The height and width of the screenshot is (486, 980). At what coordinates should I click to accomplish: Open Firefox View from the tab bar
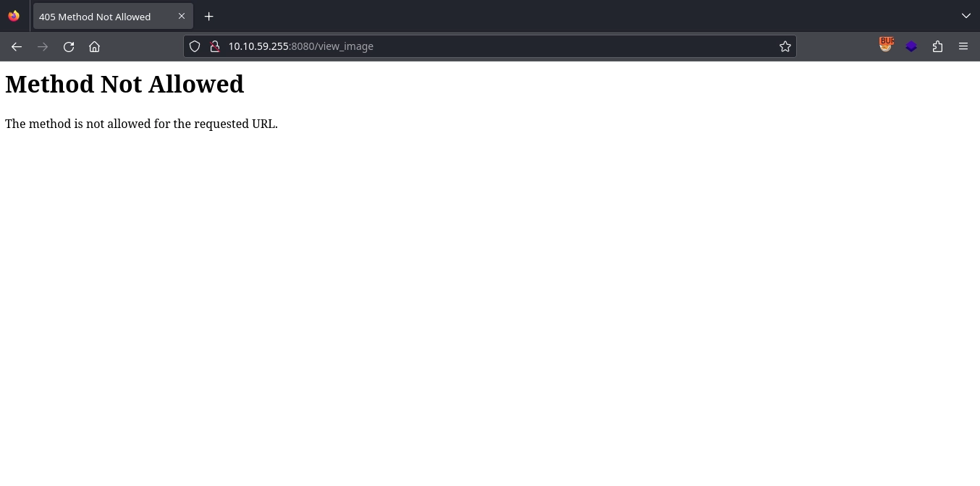(x=14, y=16)
